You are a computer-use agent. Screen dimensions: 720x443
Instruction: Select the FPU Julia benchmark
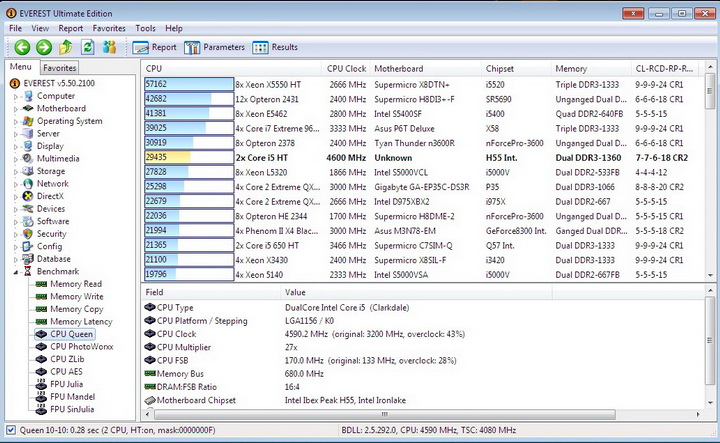point(67,384)
